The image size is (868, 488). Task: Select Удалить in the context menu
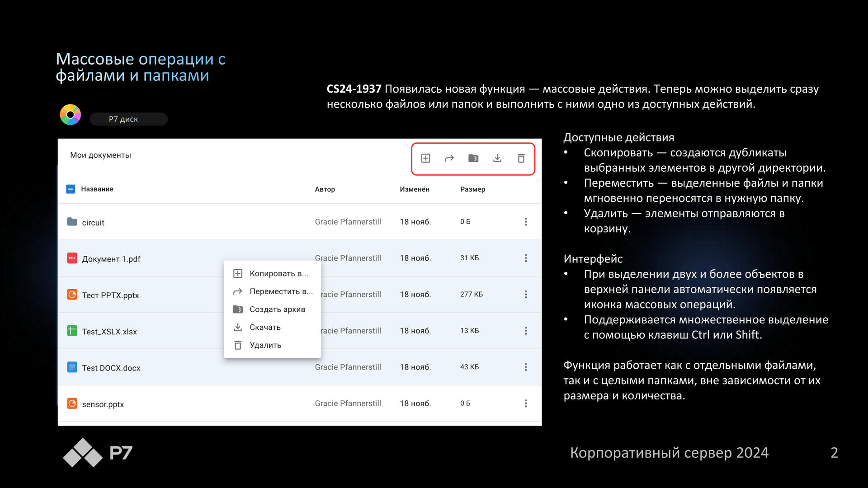[272, 345]
